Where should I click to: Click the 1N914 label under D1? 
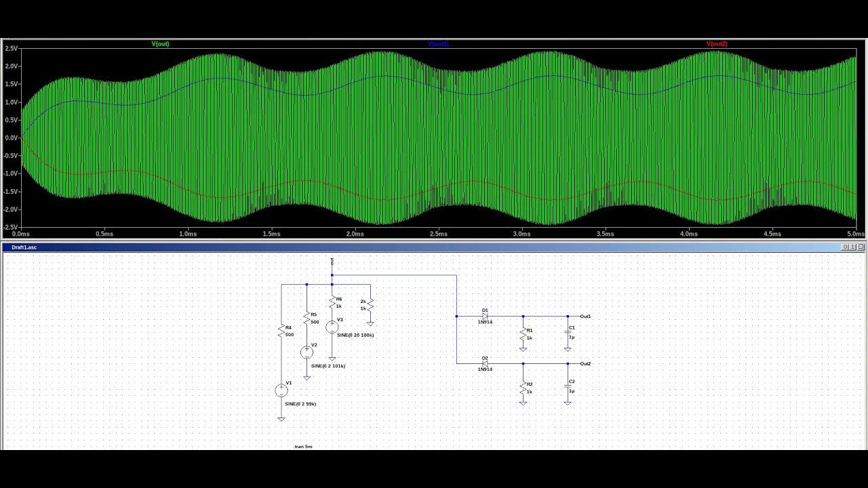(485, 322)
